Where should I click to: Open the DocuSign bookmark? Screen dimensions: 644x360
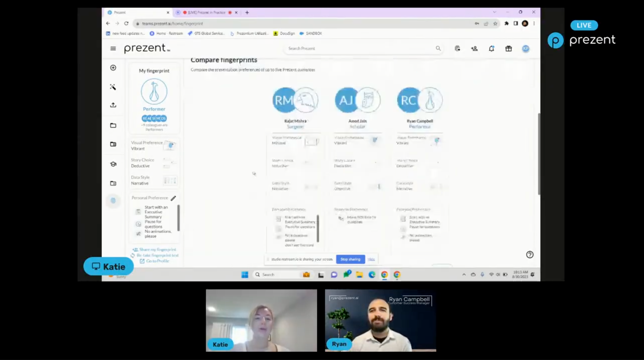(284, 33)
